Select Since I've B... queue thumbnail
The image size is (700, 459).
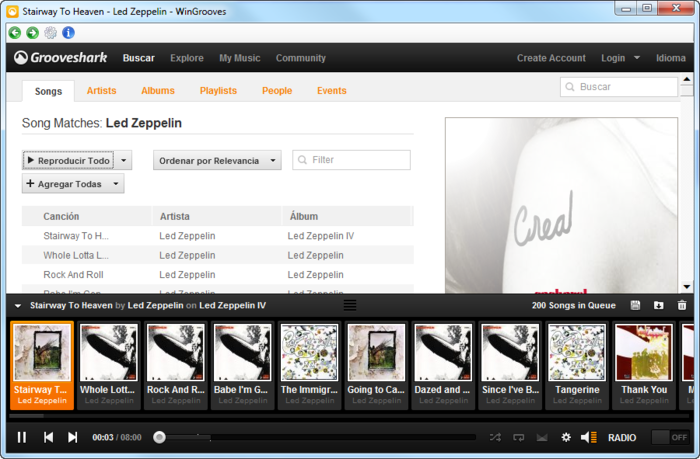(x=511, y=365)
